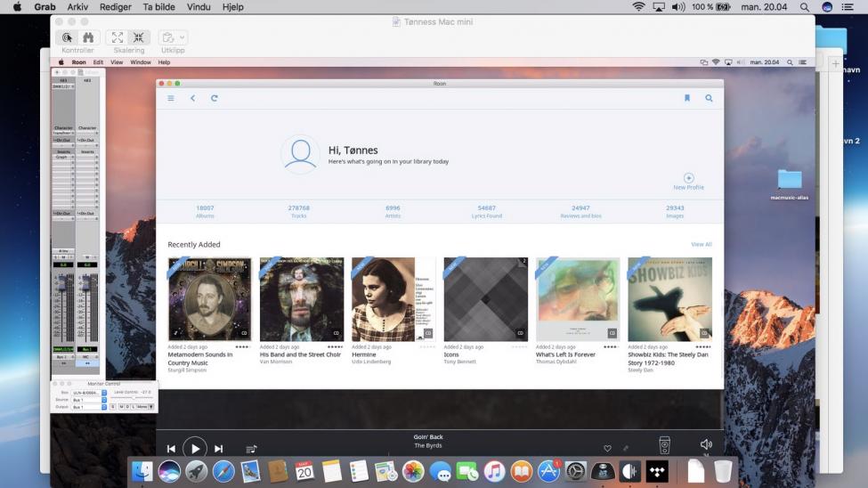Open the Ta bilde menu
The image size is (868, 488).
158,7
